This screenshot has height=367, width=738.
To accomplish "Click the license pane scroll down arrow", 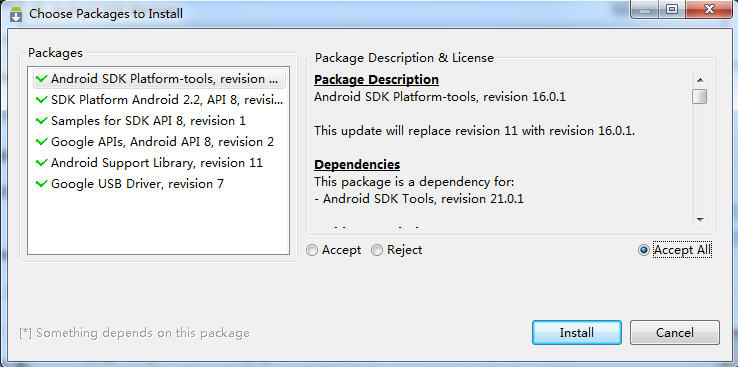I will [700, 220].
